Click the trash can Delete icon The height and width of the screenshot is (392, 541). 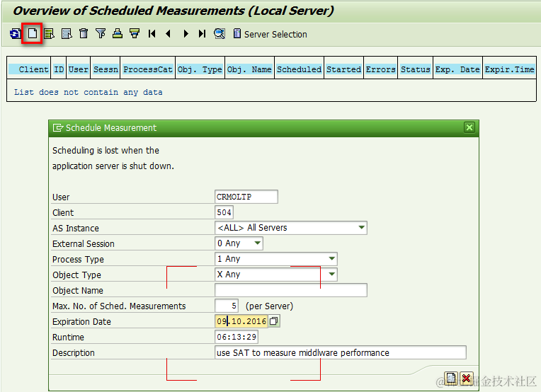tap(84, 34)
